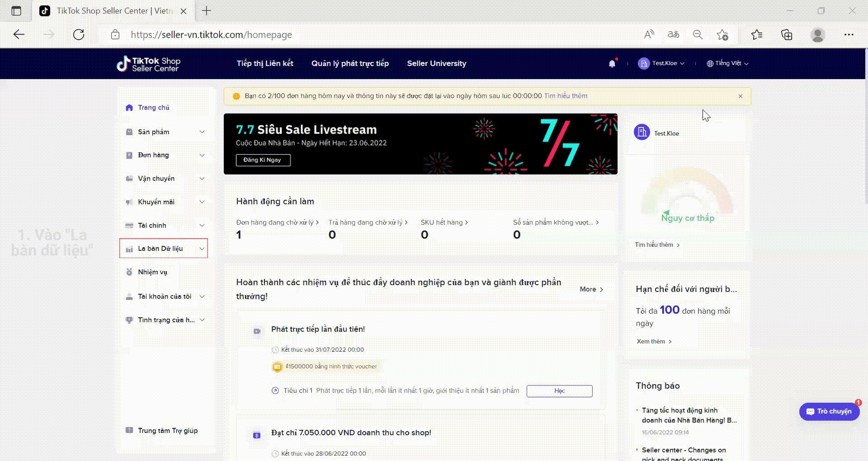The height and width of the screenshot is (461, 868).
Task: Open the Trò chuyện chat button
Action: (x=829, y=412)
